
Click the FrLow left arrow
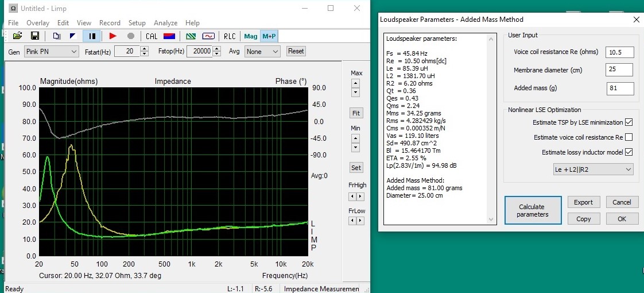pos(352,221)
